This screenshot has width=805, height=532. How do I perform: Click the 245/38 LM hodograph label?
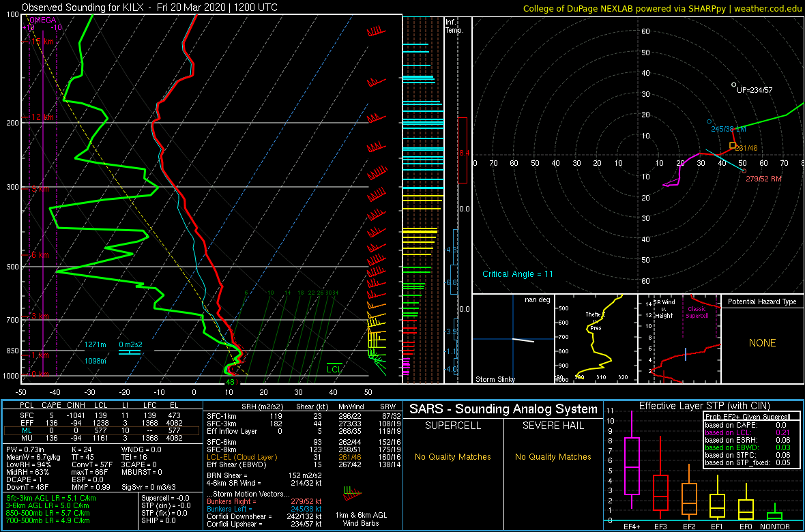(728, 129)
